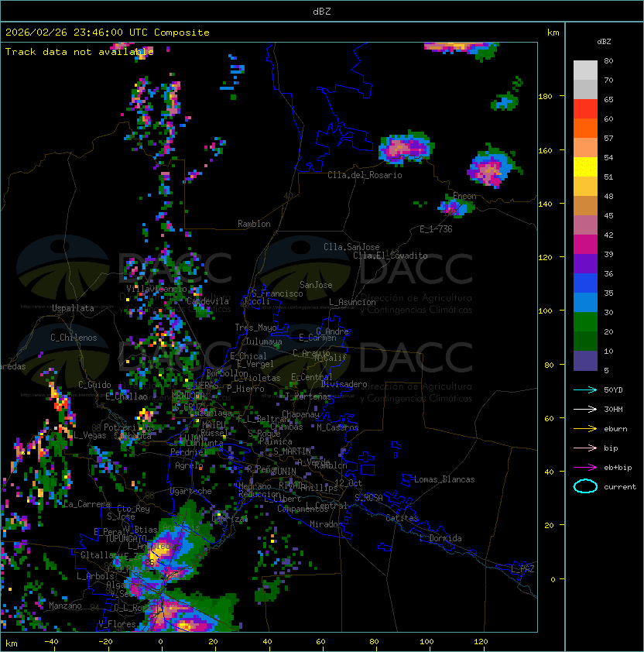Click the 'Lomas_Blancas' map label
644x652 pixels.
(444, 479)
